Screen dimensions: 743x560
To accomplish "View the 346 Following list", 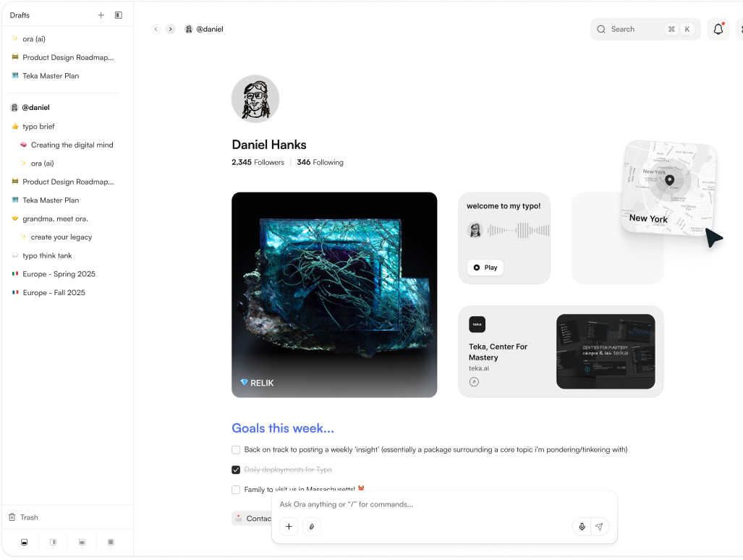I will click(320, 162).
